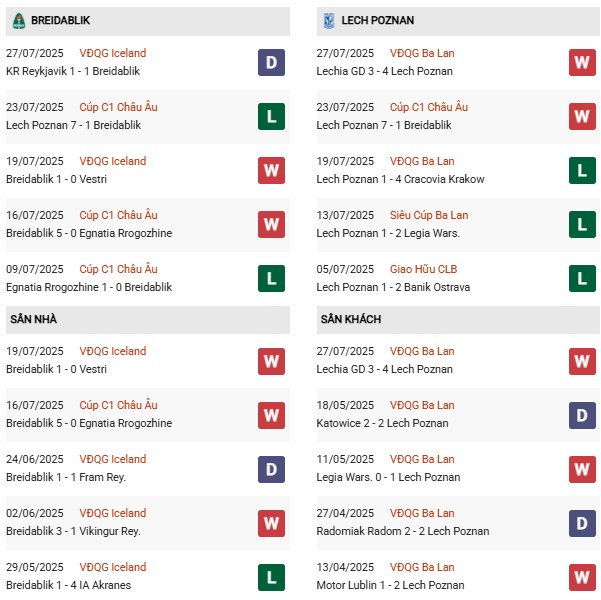Select the L badge for Egnatia 1-0 Breidablik
Image resolution: width=601 pixels, height=600 pixels.
point(270,278)
